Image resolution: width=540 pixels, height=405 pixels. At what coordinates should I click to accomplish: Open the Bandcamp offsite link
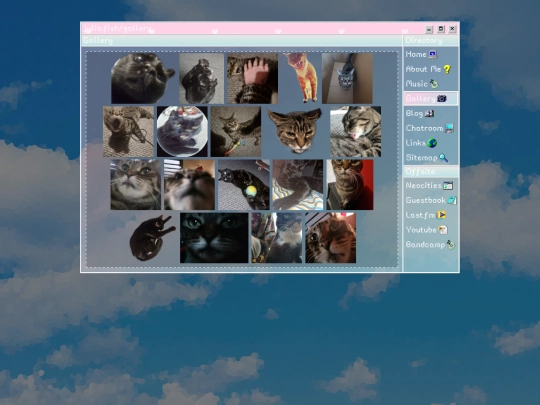tap(425, 245)
